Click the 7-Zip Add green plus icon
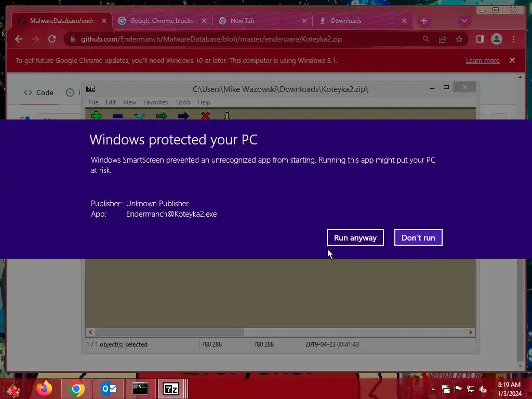This screenshot has width=532, height=399. coord(96,115)
